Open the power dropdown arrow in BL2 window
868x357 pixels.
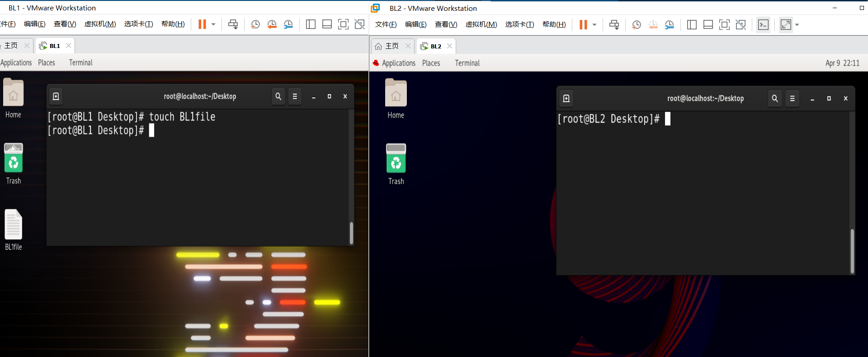pyautogui.click(x=594, y=25)
